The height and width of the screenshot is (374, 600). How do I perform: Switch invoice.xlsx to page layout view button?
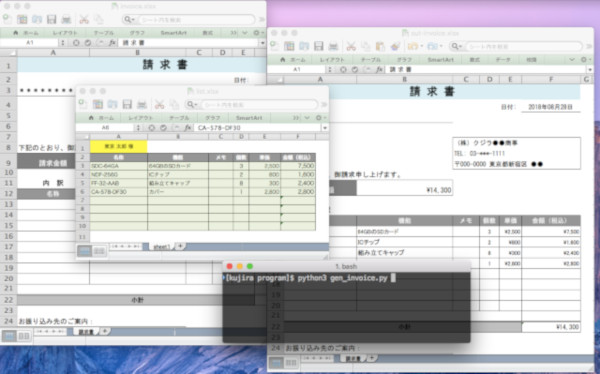click(24, 336)
